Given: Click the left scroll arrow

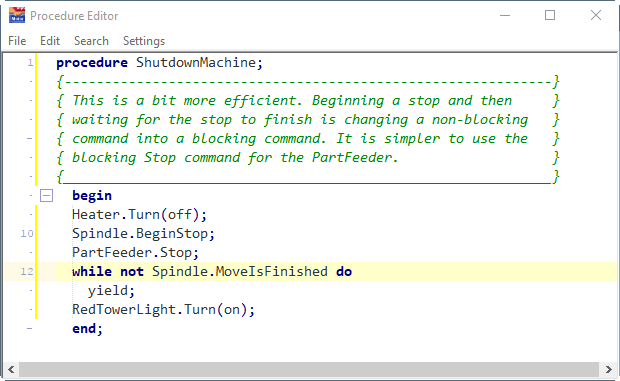Looking at the screenshot, I should point(11,370).
